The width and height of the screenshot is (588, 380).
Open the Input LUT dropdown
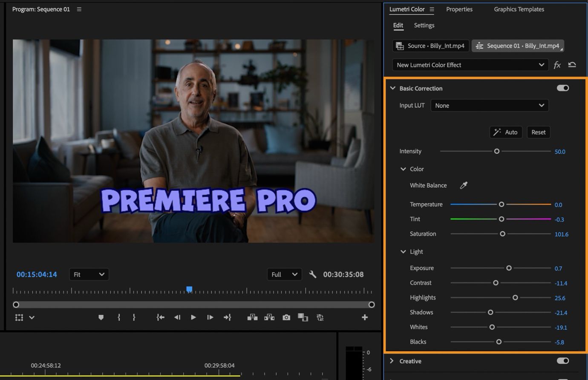[490, 106]
